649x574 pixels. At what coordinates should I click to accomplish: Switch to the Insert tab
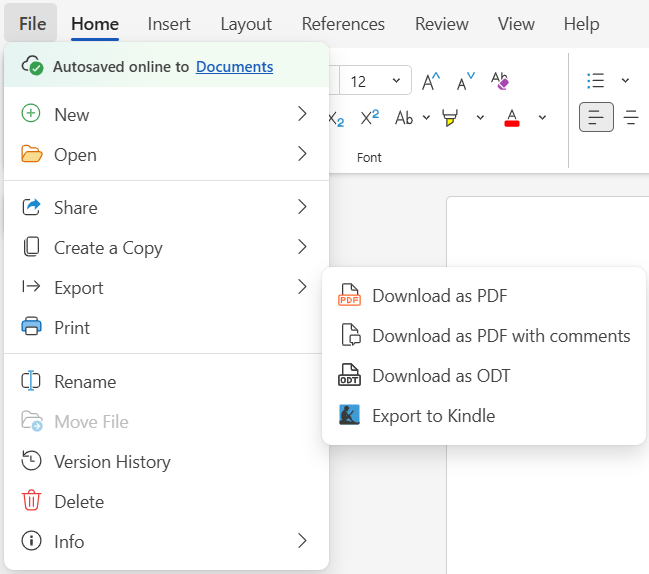[x=169, y=24]
